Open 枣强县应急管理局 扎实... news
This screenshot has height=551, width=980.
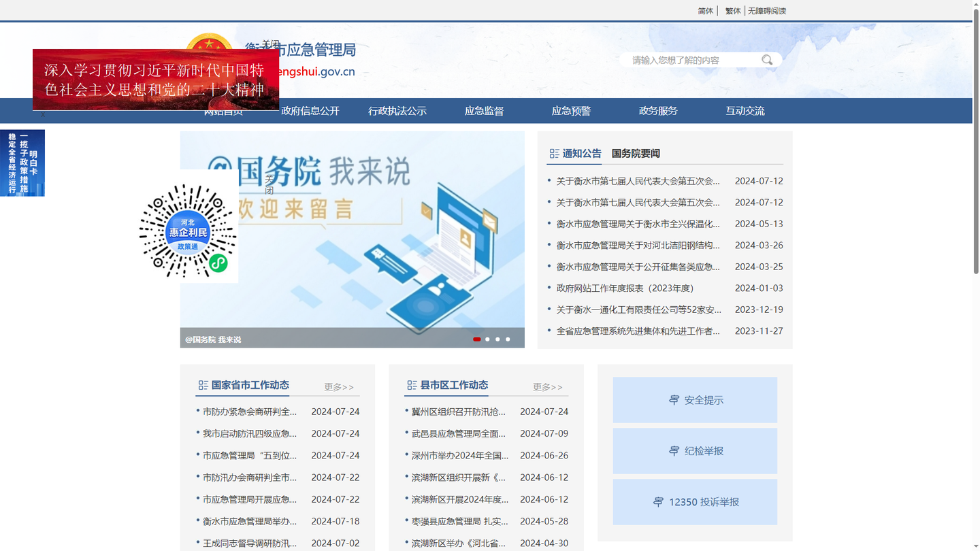pyautogui.click(x=460, y=521)
